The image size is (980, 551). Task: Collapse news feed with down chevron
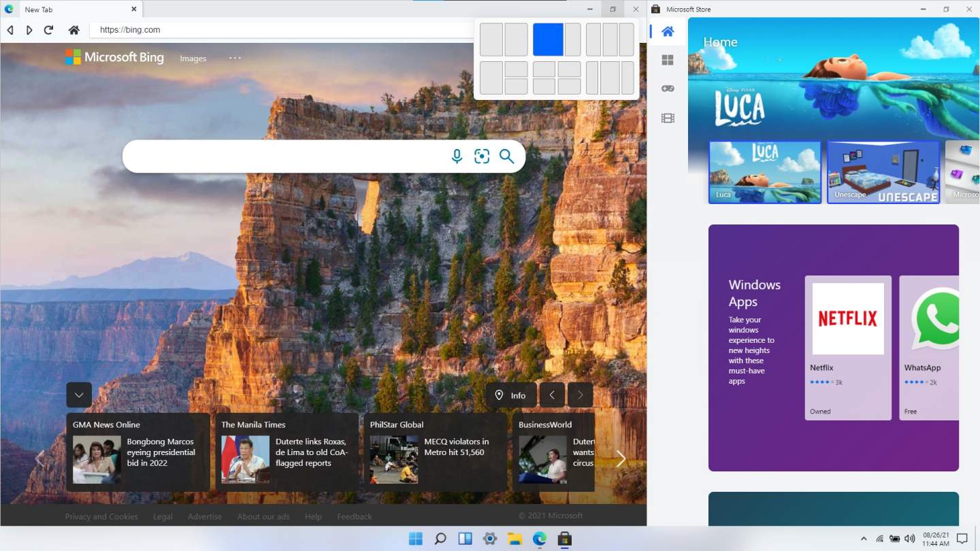(x=79, y=395)
